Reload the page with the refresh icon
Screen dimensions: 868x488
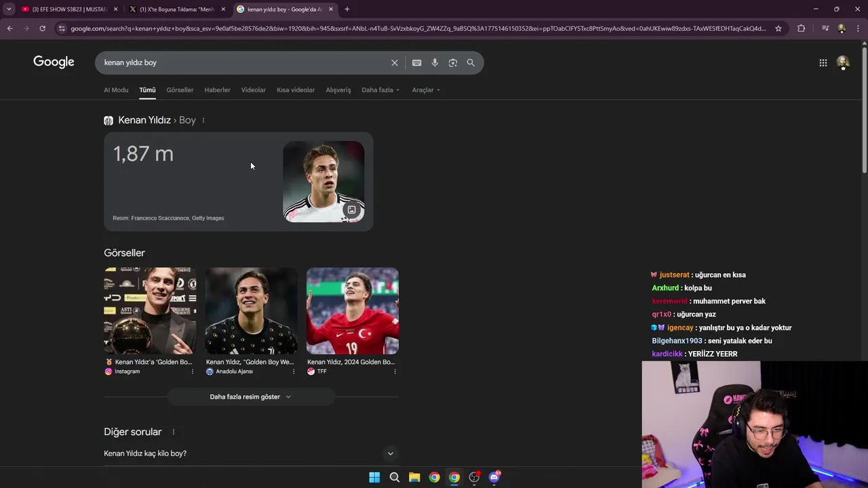click(x=42, y=28)
